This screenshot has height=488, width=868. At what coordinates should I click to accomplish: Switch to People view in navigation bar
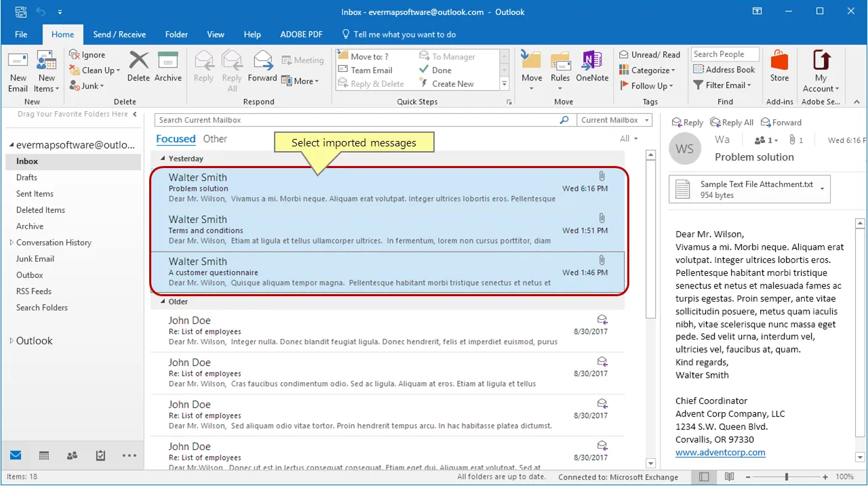[73, 455]
